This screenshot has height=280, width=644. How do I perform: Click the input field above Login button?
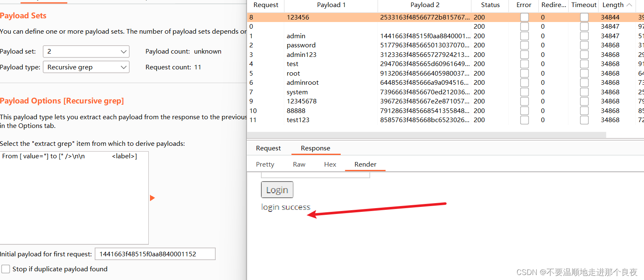click(x=315, y=175)
